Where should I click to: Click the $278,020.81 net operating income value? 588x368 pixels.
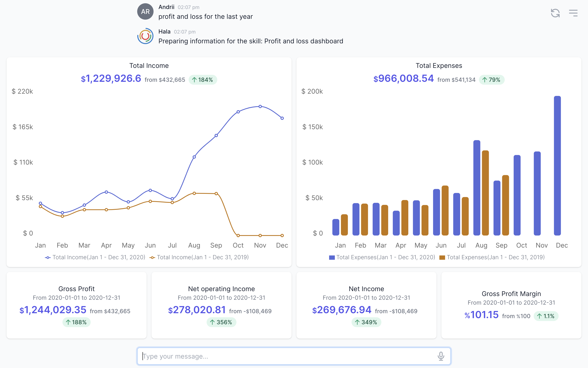click(x=197, y=310)
